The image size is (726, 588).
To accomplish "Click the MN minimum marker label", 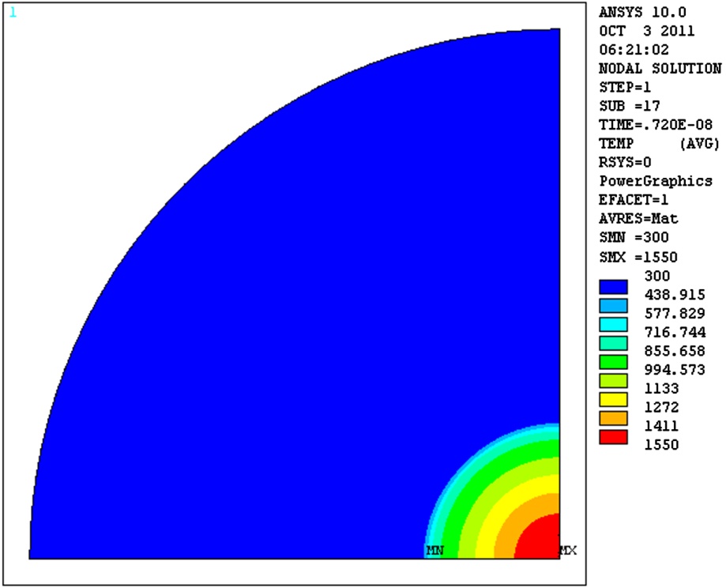I will pos(434,550).
